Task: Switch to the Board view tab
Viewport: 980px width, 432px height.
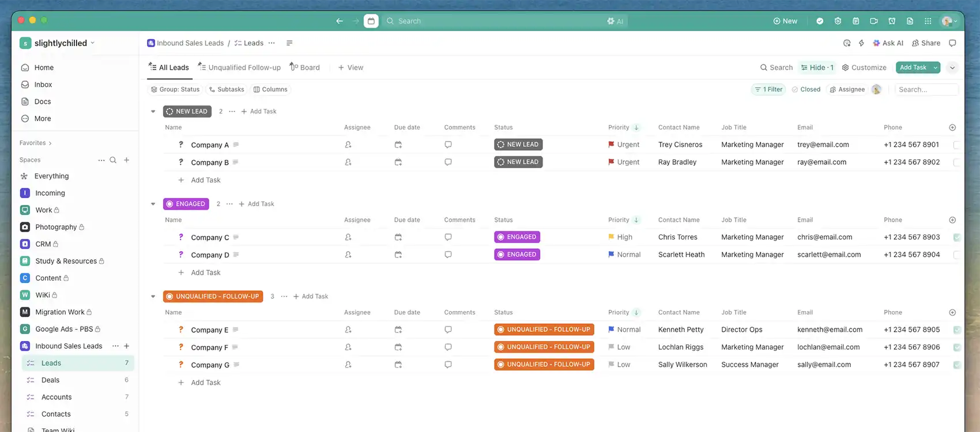Action: pos(304,68)
